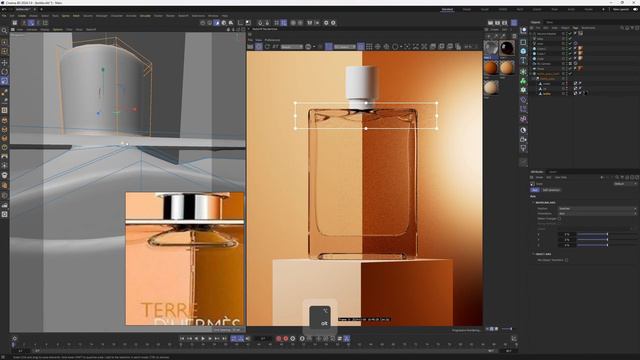Select the light orange material sphere
The height and width of the screenshot is (360, 640).
click(x=507, y=67)
